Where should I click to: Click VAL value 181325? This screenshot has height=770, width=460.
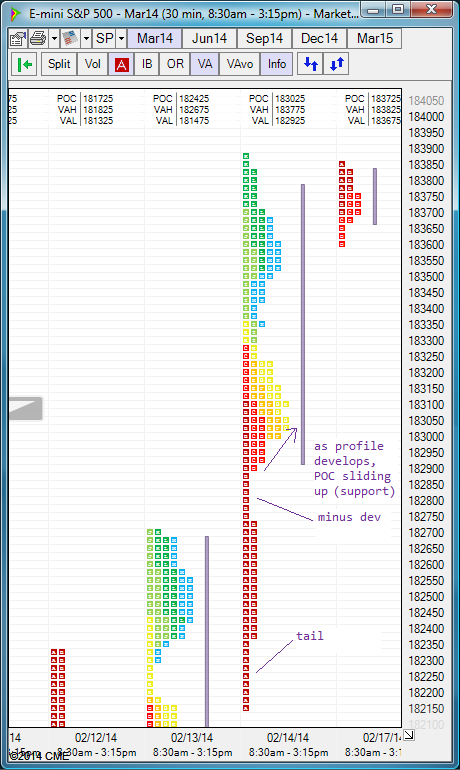[x=98, y=120]
